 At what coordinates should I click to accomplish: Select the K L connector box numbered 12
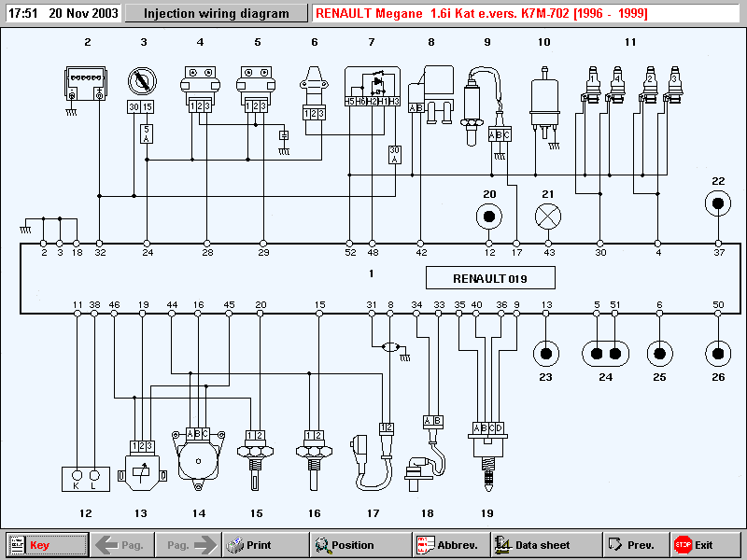click(86, 479)
